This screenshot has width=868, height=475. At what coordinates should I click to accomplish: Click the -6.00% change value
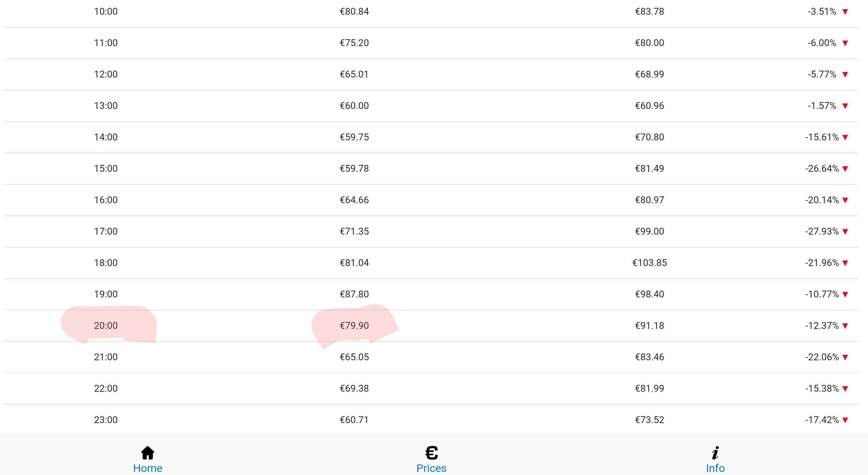pyautogui.click(x=822, y=43)
